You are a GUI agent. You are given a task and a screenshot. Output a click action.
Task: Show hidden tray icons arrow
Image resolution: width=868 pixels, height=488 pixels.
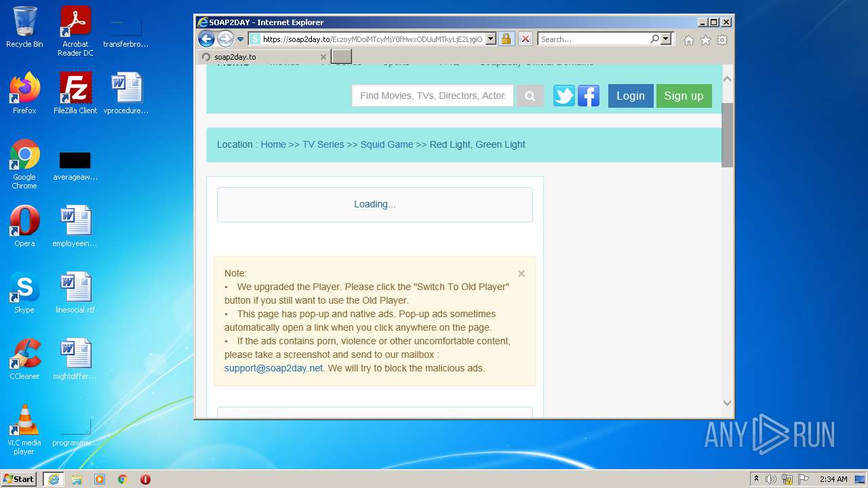[756, 479]
